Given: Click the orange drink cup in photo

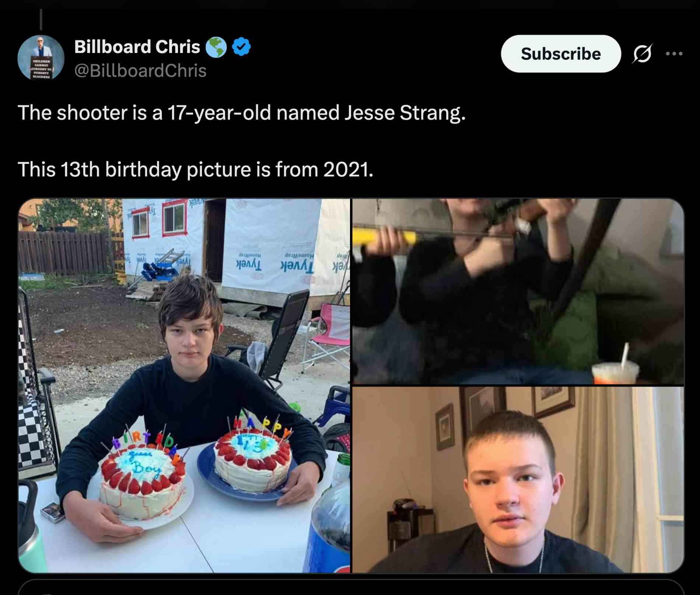Looking at the screenshot, I should tap(615, 371).
